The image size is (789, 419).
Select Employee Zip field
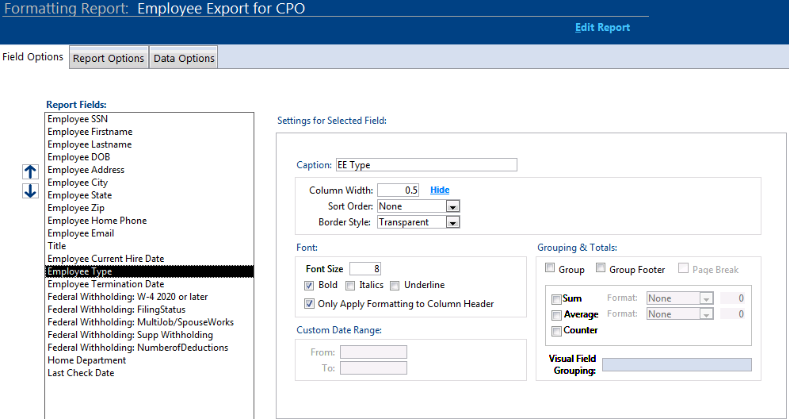tap(149, 208)
